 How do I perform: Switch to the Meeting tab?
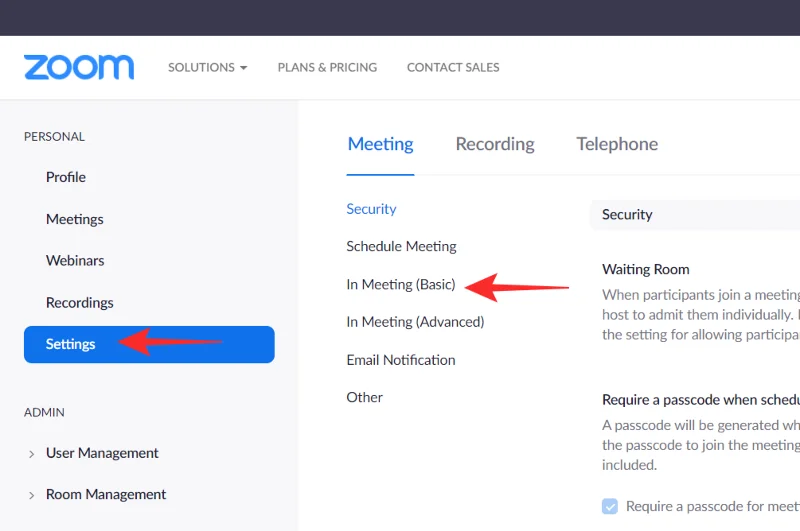click(x=380, y=144)
